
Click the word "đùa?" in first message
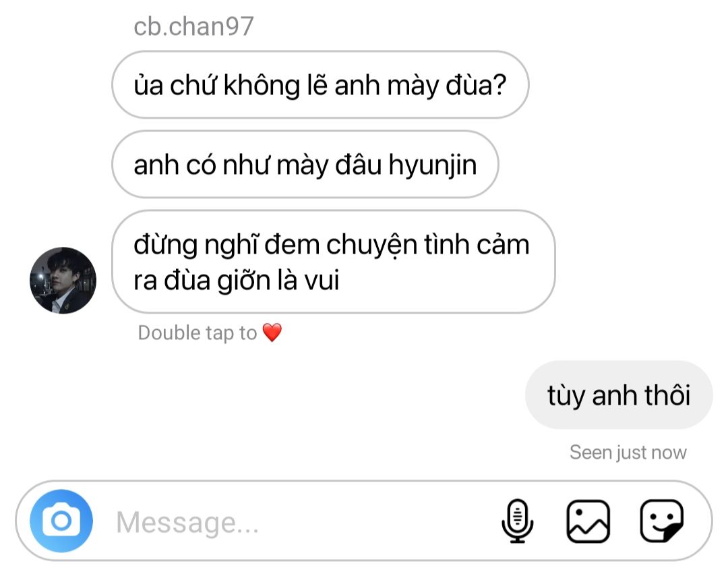(x=476, y=85)
